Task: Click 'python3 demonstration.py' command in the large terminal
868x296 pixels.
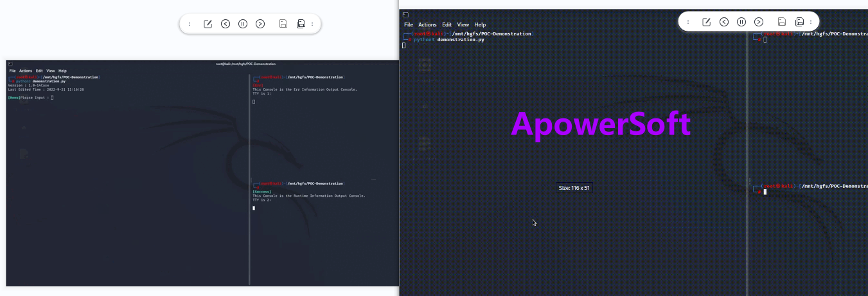Action: pyautogui.click(x=449, y=39)
